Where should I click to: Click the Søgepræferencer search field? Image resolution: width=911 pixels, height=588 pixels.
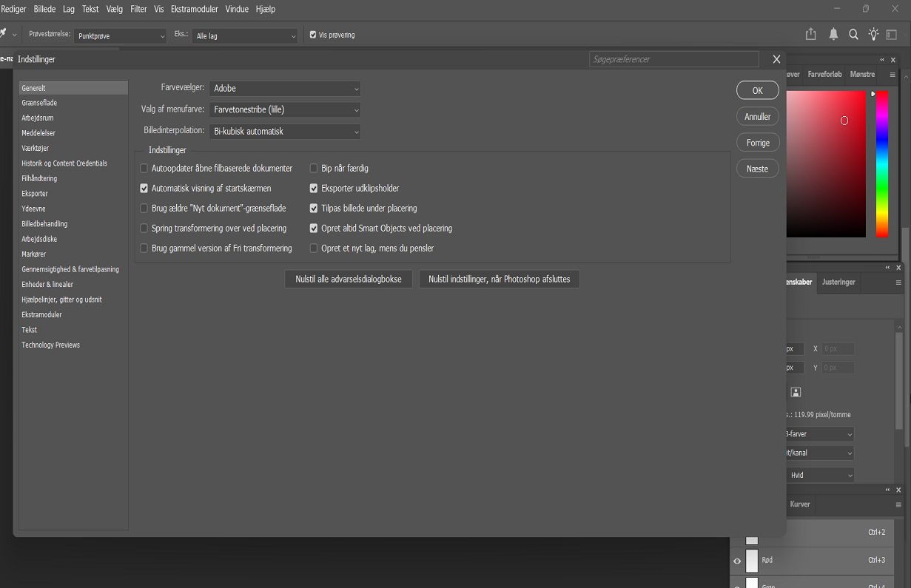[674, 59]
